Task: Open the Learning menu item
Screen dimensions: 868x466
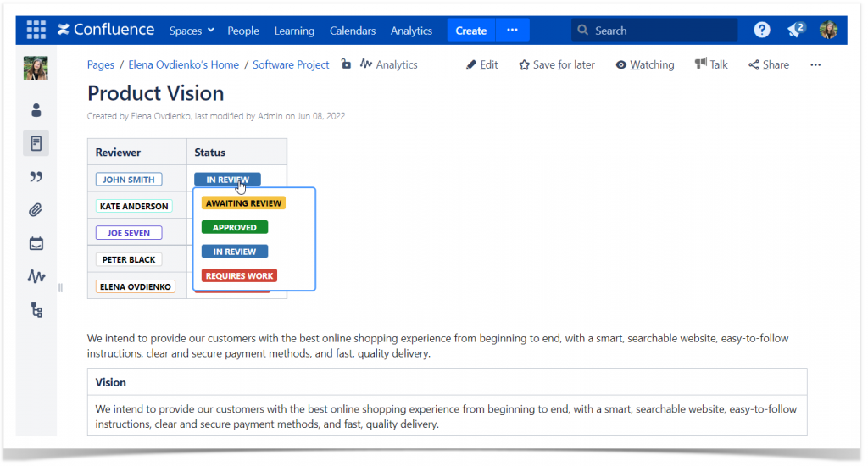Action: click(294, 31)
